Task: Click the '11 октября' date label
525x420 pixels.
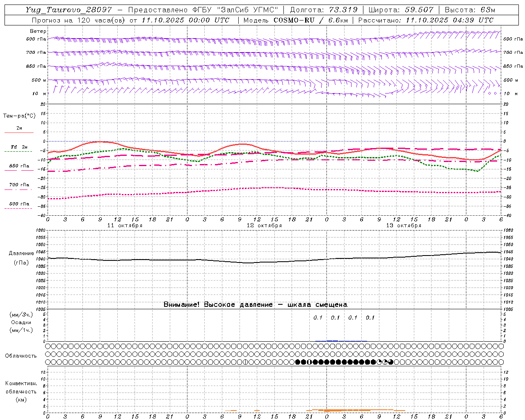Action: click(125, 226)
